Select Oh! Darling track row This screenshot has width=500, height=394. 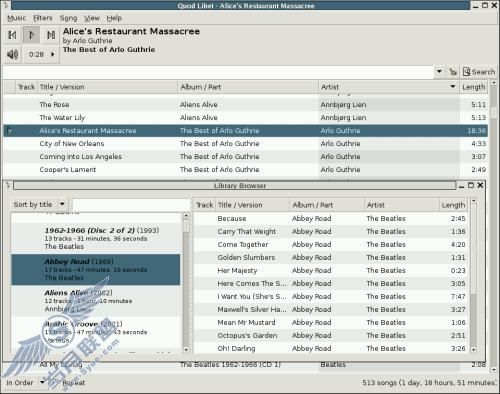tap(331, 349)
